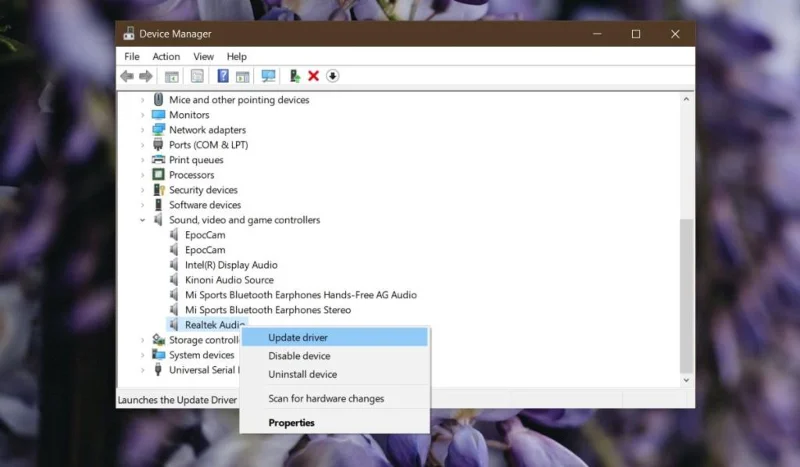
Task: Open the View menu
Action: [204, 57]
